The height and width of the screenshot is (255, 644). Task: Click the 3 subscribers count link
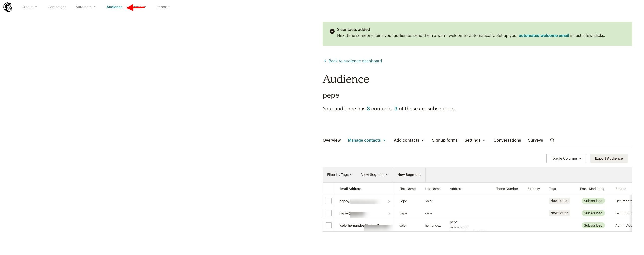(x=396, y=109)
